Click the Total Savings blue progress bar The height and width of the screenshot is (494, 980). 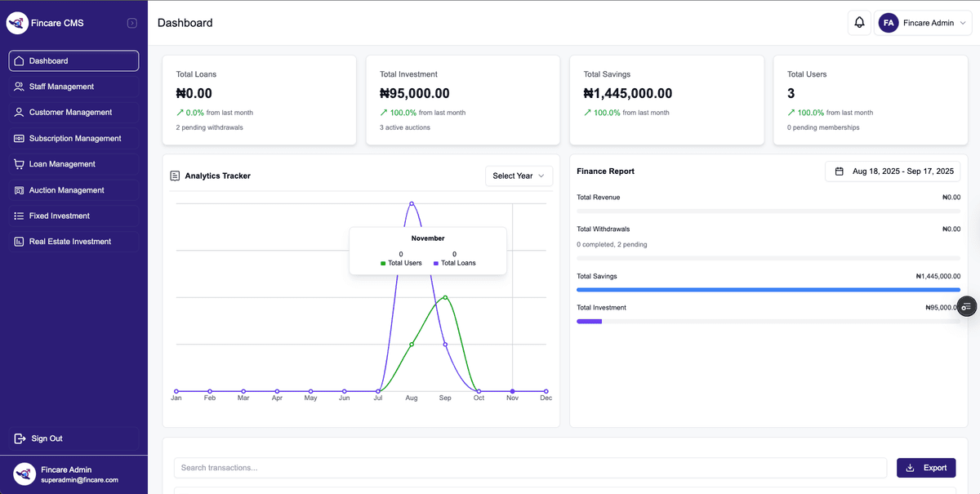coord(768,290)
